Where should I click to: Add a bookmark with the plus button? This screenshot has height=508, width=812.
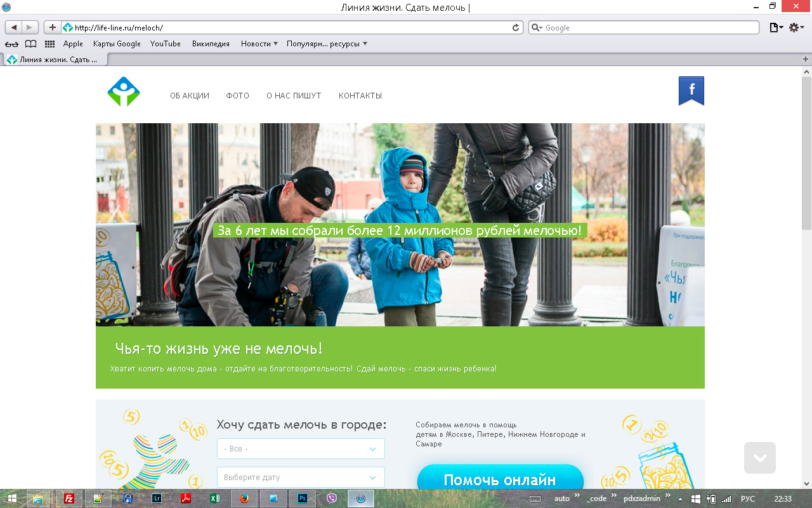[x=52, y=27]
